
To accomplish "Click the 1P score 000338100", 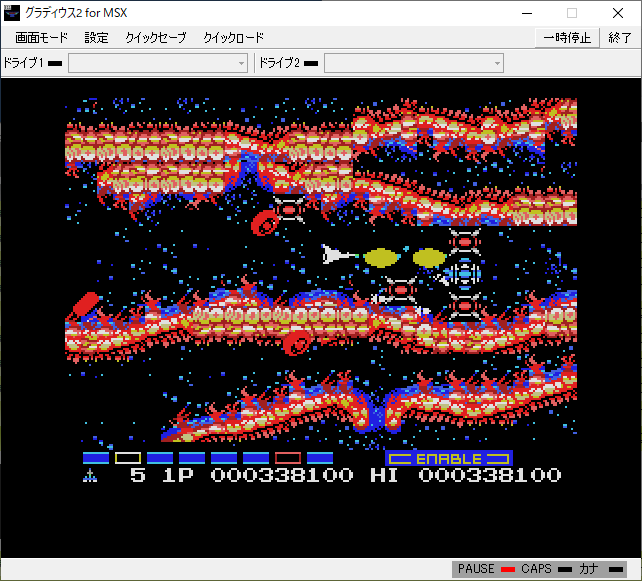I will click(282, 475).
